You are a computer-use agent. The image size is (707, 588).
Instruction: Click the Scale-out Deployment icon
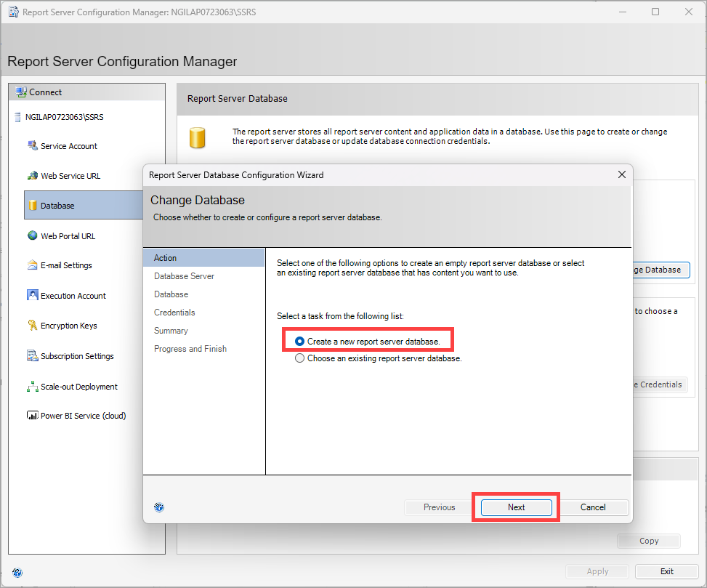[x=33, y=387]
